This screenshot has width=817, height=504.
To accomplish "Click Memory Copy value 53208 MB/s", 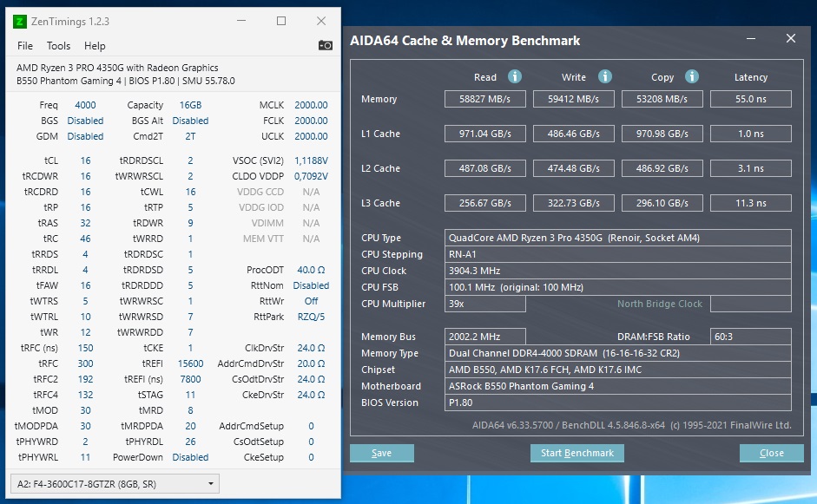I will pos(662,99).
